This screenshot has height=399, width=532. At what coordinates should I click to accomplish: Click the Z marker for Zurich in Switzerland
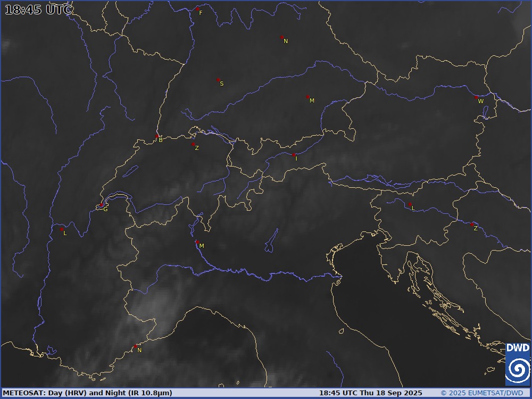(193, 144)
